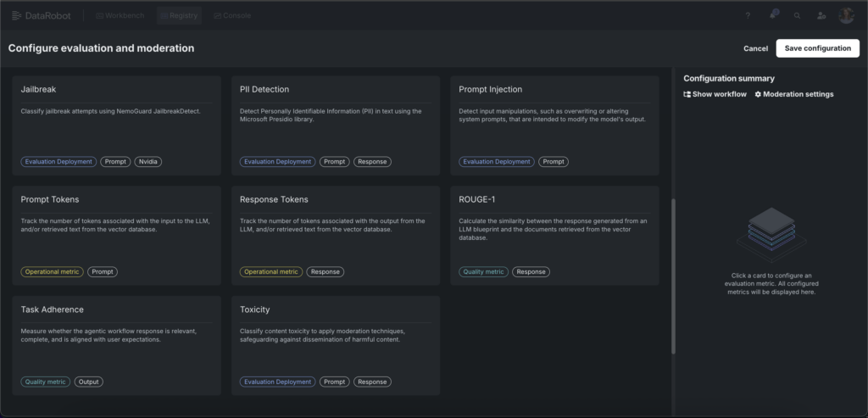This screenshot has width=868, height=418.
Task: Click Prompt tag on Prompt Tokens
Action: [103, 272]
